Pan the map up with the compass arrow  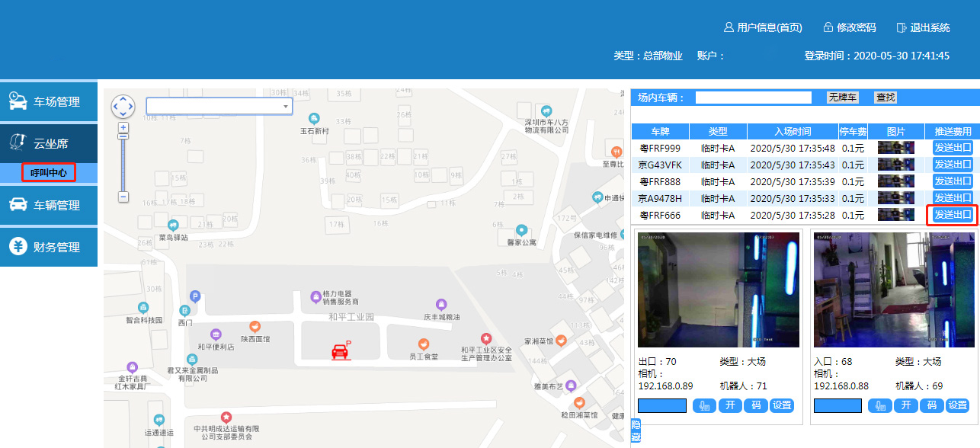pos(123,98)
